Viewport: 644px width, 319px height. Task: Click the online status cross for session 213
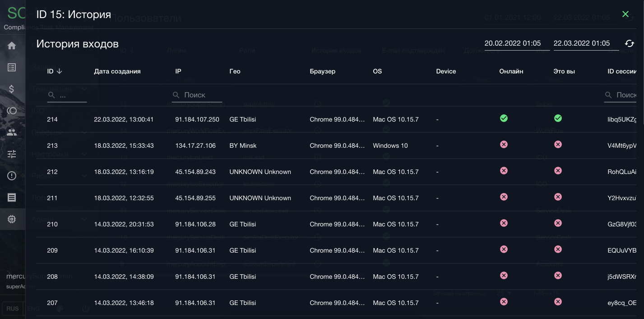[504, 145]
